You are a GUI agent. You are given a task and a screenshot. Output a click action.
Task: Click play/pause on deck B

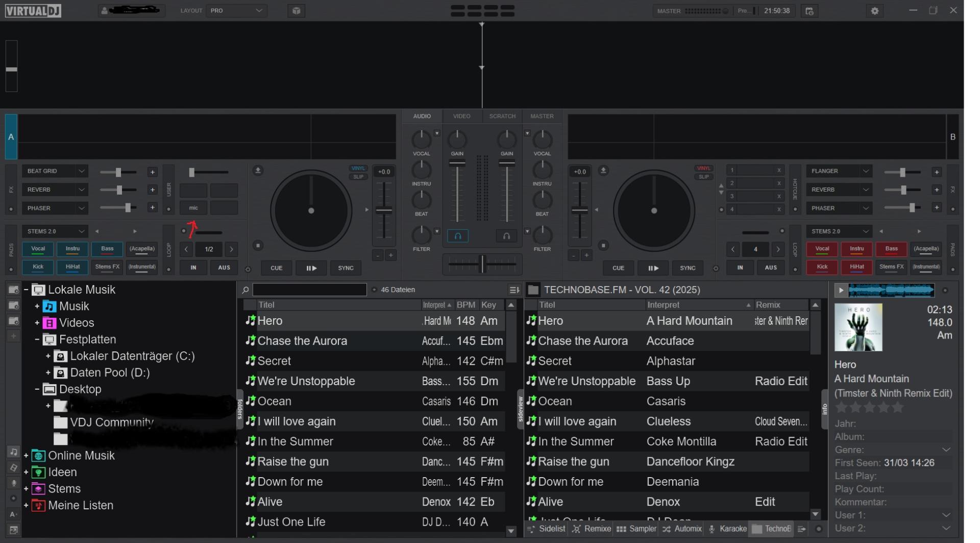(653, 268)
